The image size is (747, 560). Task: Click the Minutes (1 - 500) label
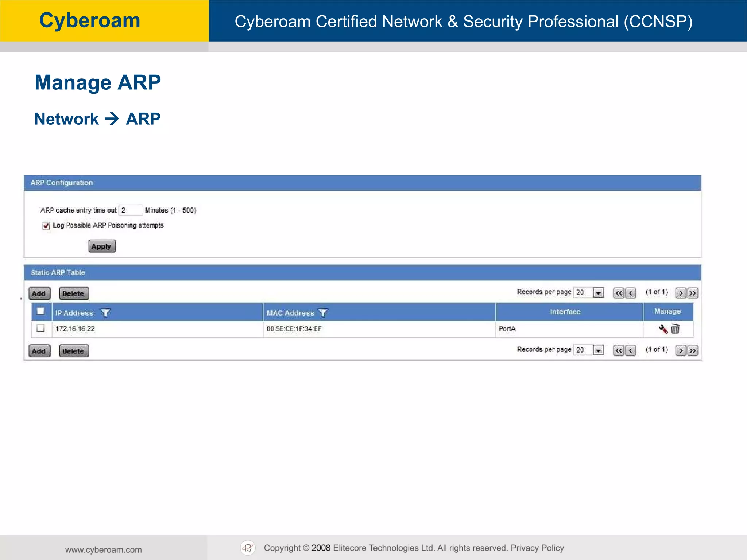[171, 210]
